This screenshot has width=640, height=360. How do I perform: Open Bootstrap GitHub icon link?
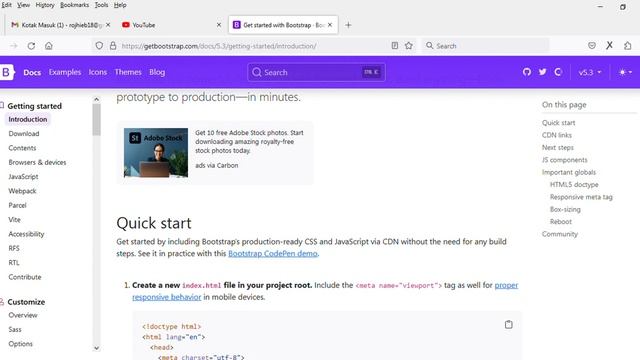pyautogui.click(x=527, y=72)
